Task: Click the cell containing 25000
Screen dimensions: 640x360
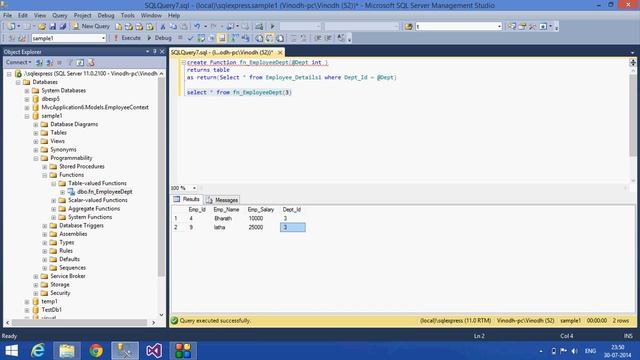Action: tap(256, 227)
